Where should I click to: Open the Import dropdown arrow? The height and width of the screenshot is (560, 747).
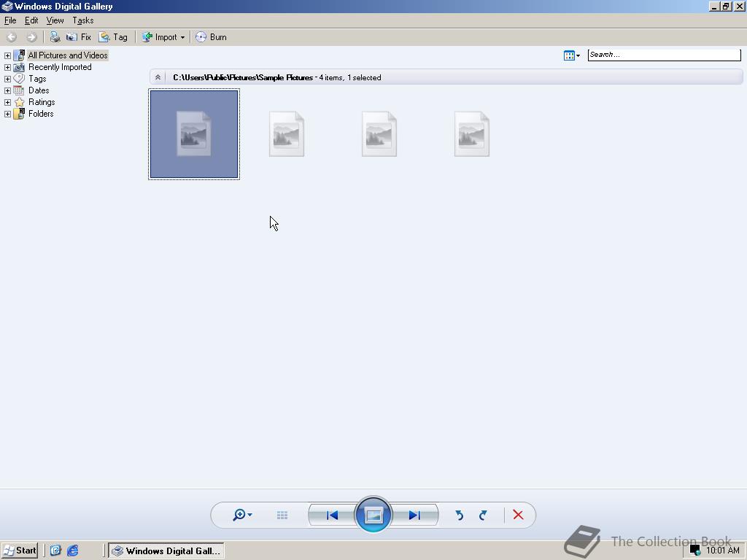(182, 38)
